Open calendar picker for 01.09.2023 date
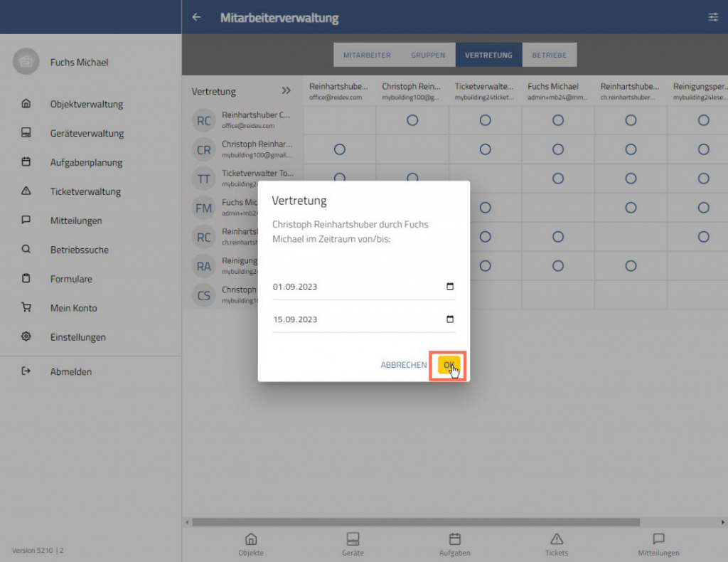Image resolution: width=728 pixels, height=562 pixels. tap(449, 287)
